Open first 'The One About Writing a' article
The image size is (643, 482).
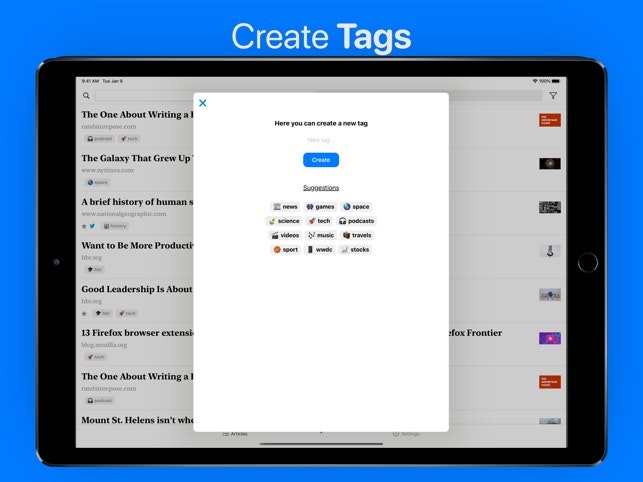click(137, 114)
